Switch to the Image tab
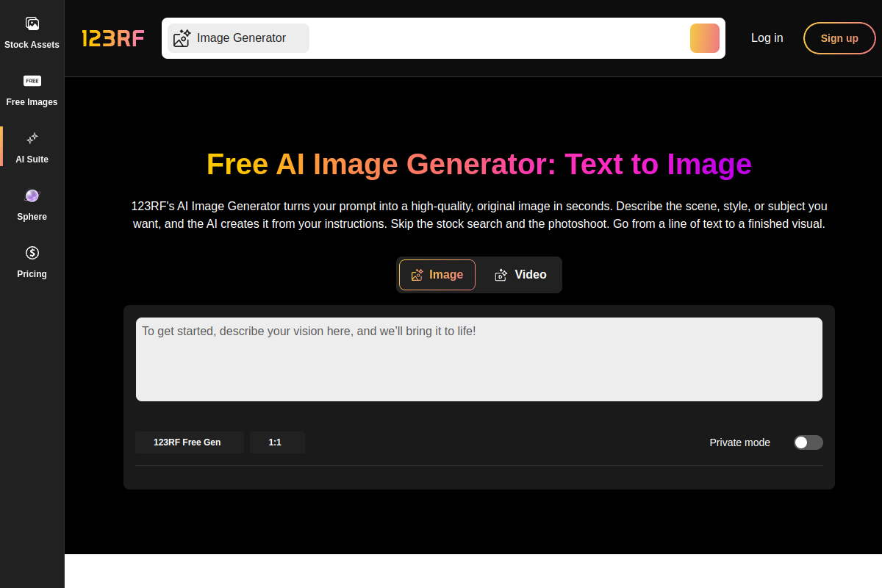Viewport: 882px width, 588px height. tap(437, 275)
